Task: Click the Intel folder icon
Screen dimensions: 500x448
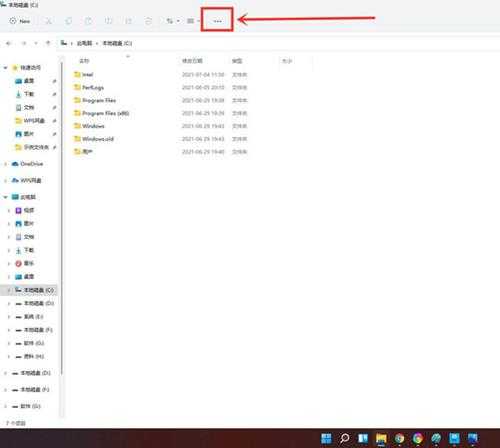Action: (x=77, y=74)
